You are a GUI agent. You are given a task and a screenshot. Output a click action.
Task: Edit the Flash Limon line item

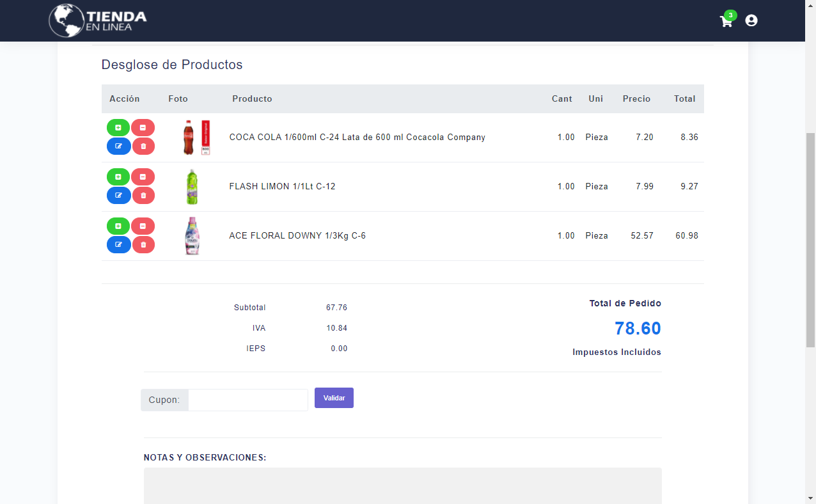point(118,196)
